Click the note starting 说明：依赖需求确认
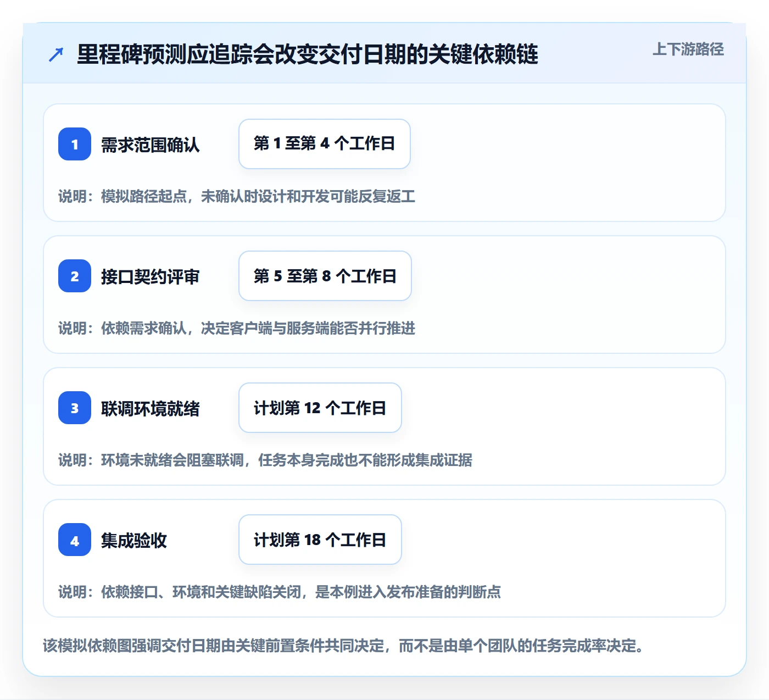Image resolution: width=769 pixels, height=700 pixels. tap(237, 328)
